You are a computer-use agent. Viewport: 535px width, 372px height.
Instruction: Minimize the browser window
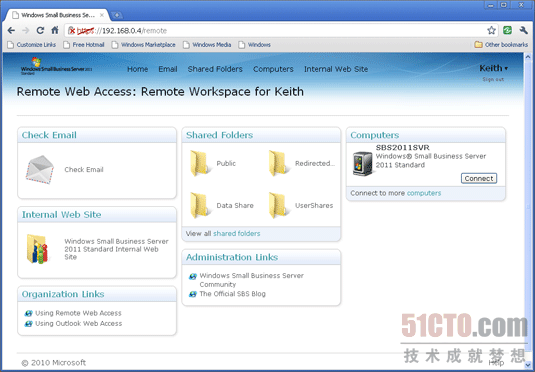point(491,5)
